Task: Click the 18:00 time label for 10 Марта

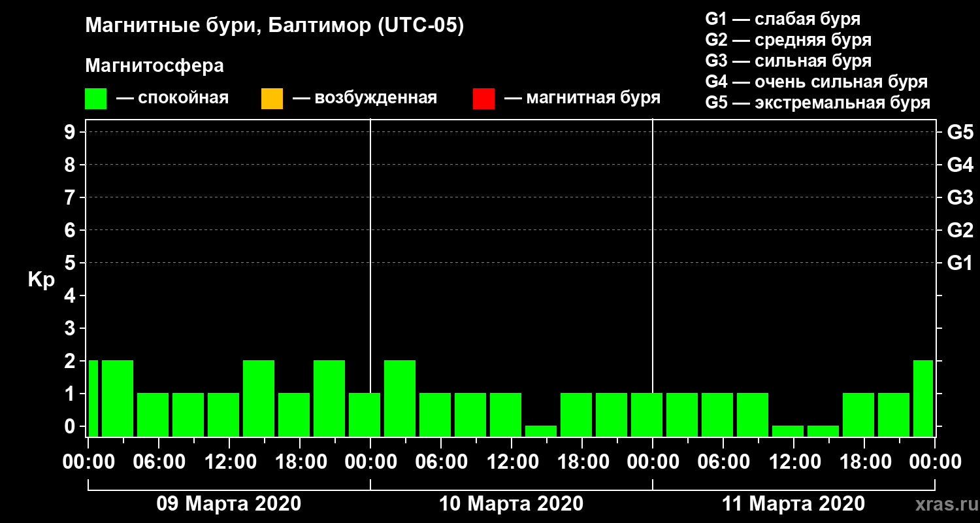Action: point(582,462)
